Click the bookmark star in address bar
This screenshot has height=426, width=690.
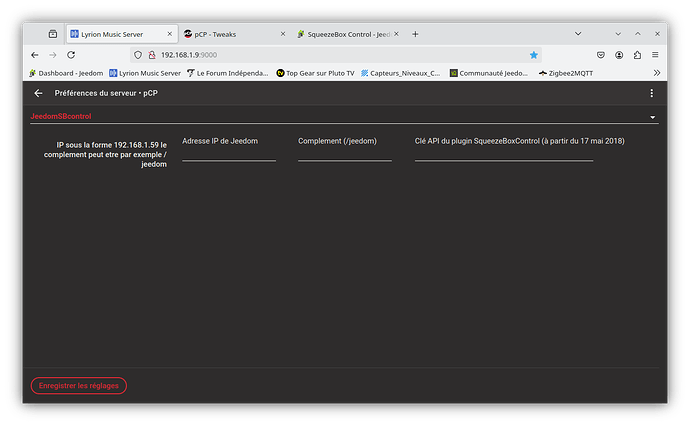coord(534,55)
